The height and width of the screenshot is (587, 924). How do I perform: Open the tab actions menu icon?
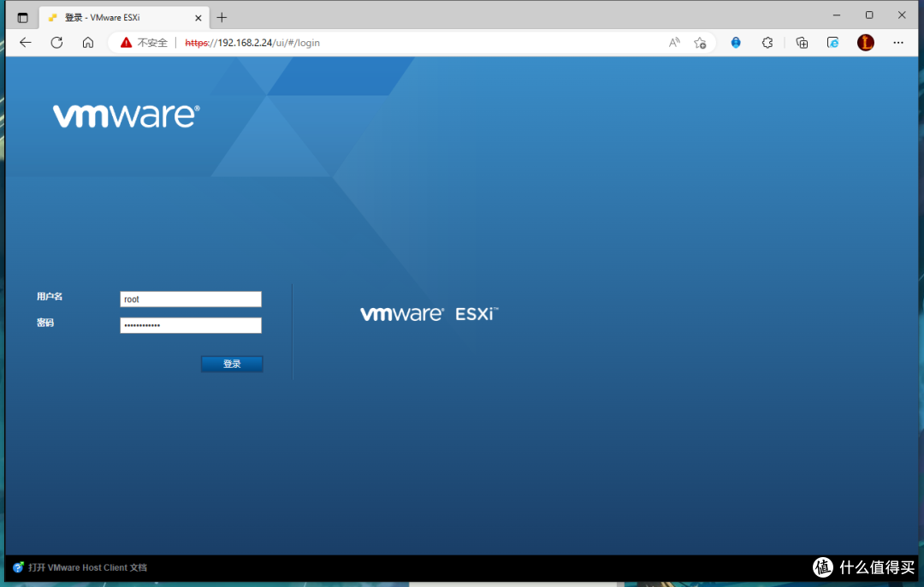click(22, 17)
